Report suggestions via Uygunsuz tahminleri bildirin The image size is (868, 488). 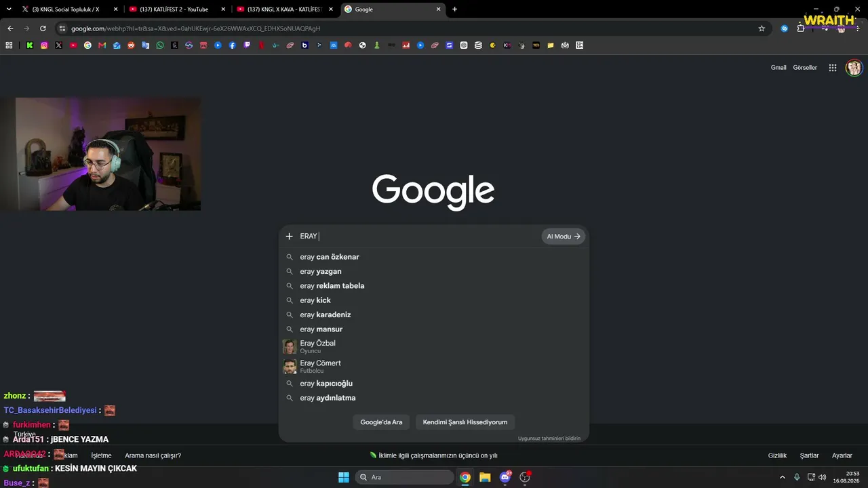(x=549, y=439)
